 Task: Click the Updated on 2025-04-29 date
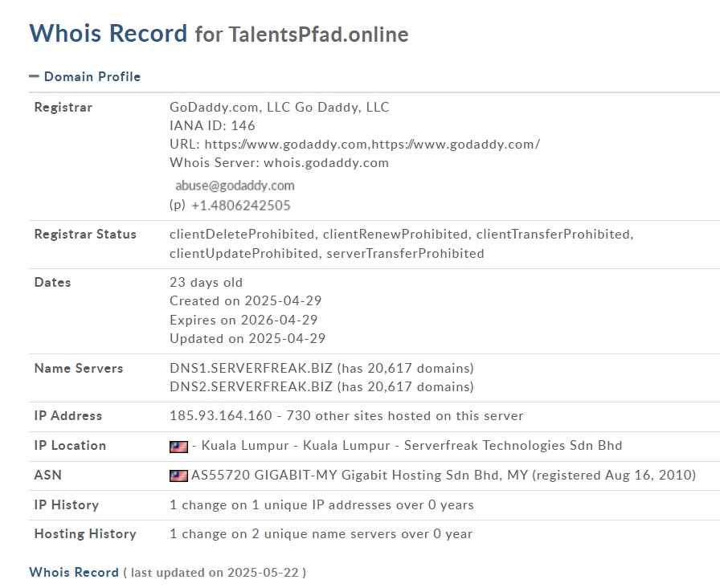click(x=247, y=339)
